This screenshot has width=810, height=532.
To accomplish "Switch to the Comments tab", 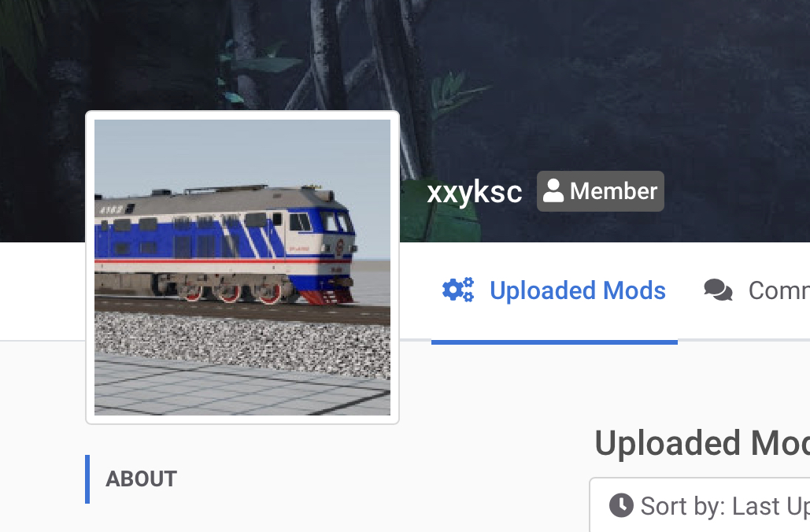I will point(756,290).
